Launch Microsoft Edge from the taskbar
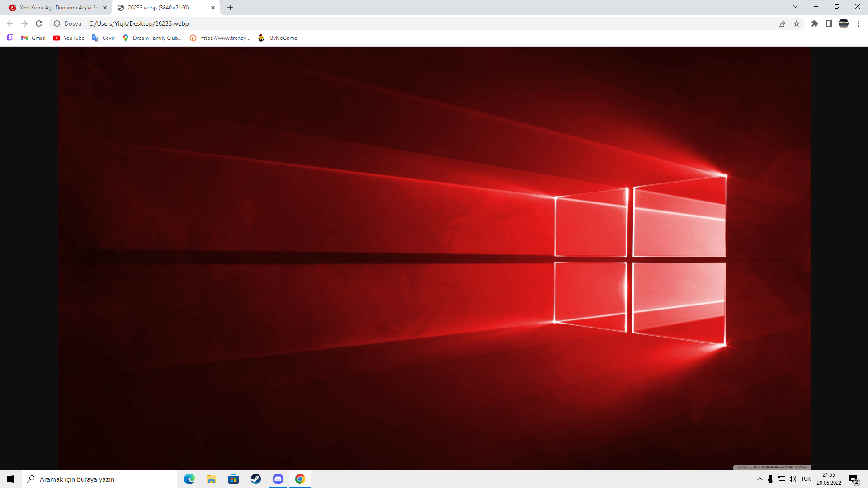The image size is (868, 488). point(189,479)
